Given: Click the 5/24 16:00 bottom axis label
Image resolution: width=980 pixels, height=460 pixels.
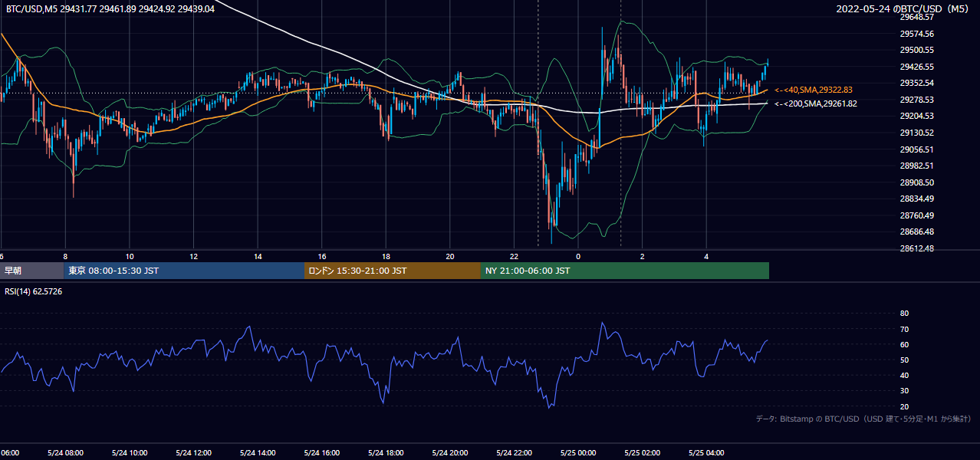Looking at the screenshot, I should (322, 452).
